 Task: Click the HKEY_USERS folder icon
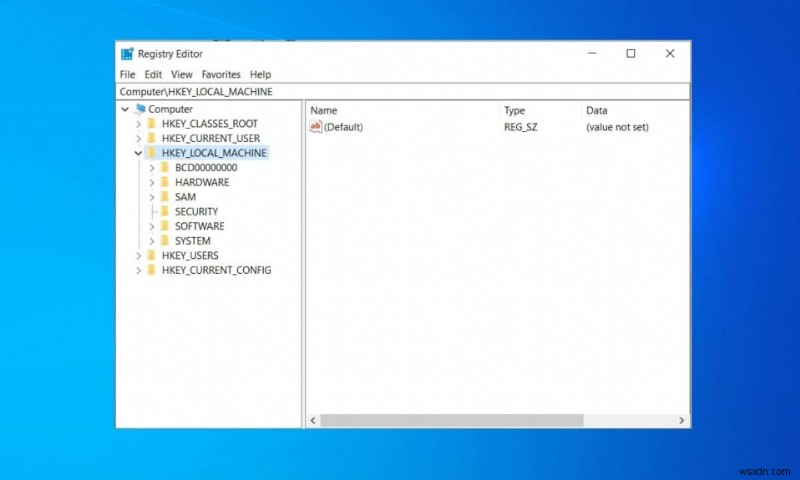point(152,255)
